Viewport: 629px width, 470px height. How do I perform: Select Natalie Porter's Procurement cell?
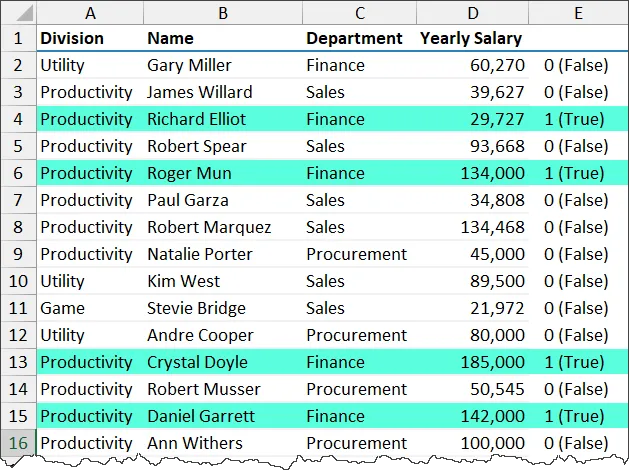(356, 254)
